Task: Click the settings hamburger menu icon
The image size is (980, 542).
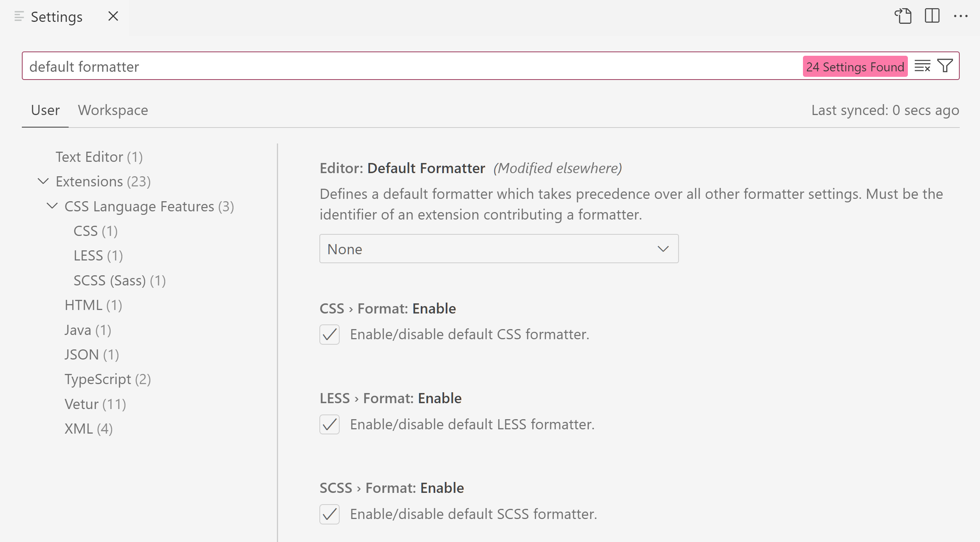Action: [18, 16]
